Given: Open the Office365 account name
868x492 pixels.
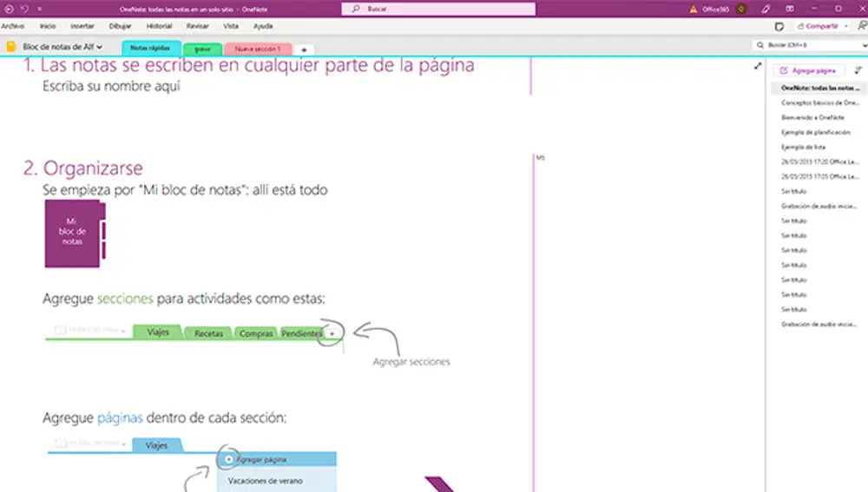Looking at the screenshot, I should [716, 9].
